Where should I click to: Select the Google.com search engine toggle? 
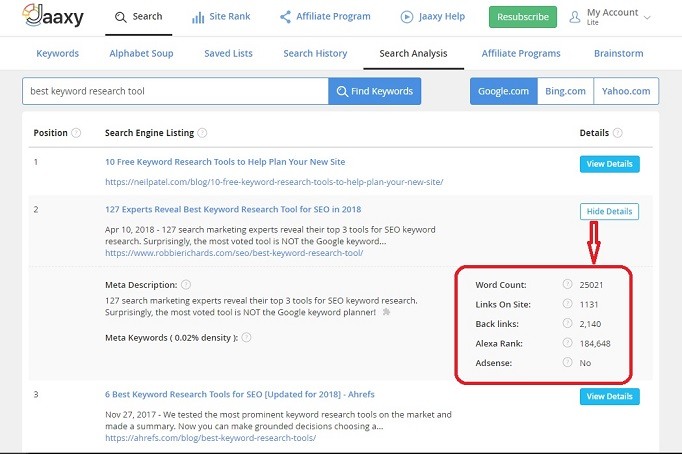point(504,91)
